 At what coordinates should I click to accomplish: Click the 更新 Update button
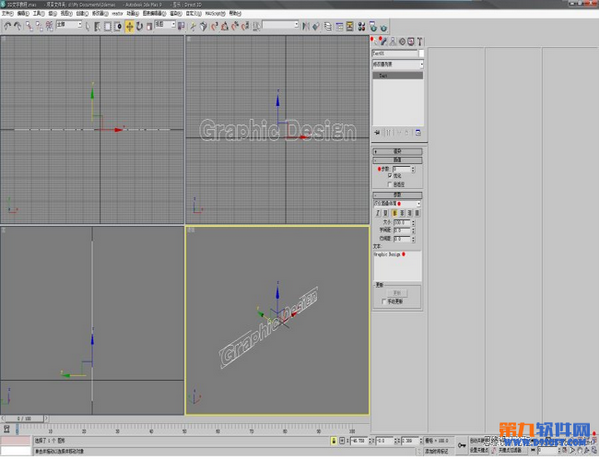click(397, 293)
